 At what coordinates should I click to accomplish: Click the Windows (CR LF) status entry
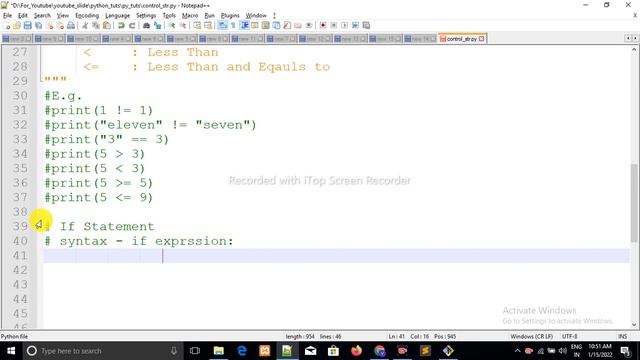click(532, 336)
